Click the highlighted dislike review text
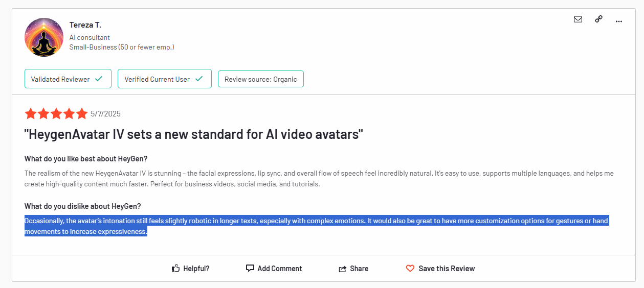Viewport: 644px width, 288px height. click(x=316, y=221)
